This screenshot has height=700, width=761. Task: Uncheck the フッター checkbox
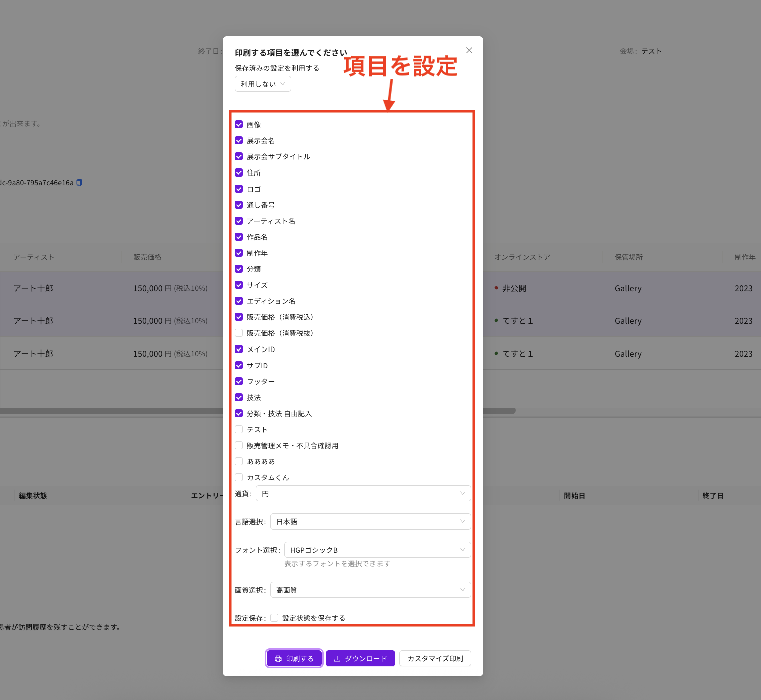pos(239,381)
